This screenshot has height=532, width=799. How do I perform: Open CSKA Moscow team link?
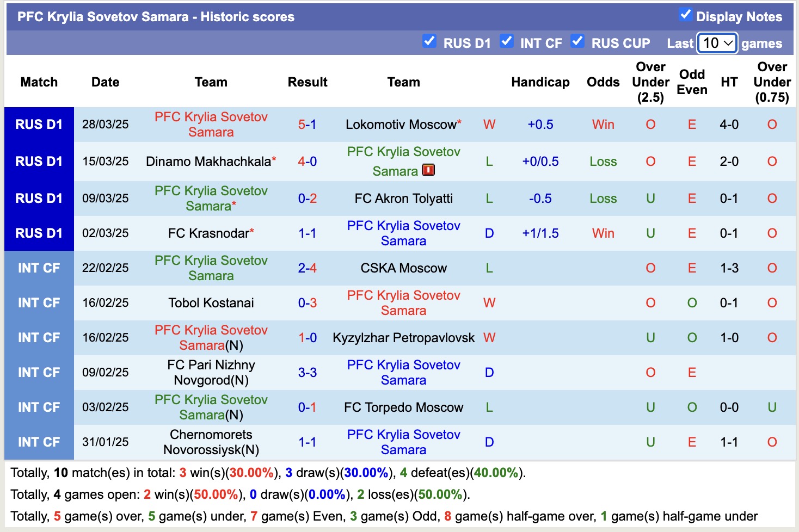point(403,268)
